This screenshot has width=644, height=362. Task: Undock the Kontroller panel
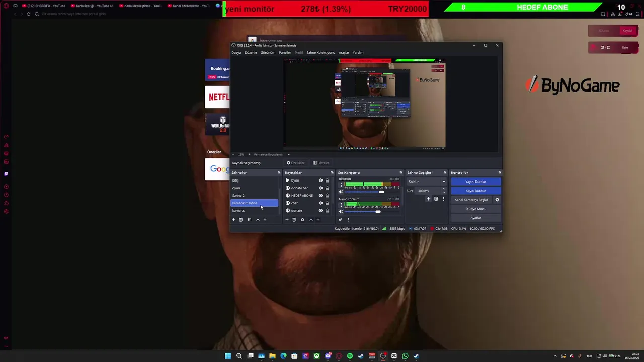click(499, 173)
